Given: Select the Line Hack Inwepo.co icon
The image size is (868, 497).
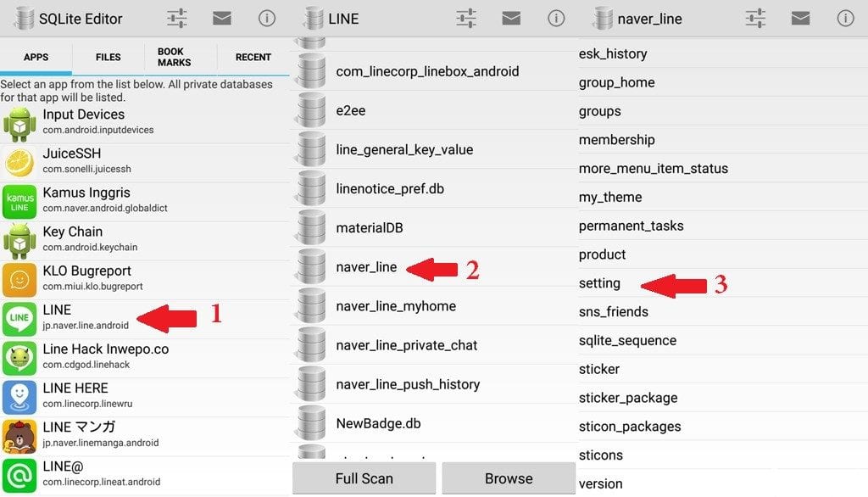Looking at the screenshot, I should (19, 355).
